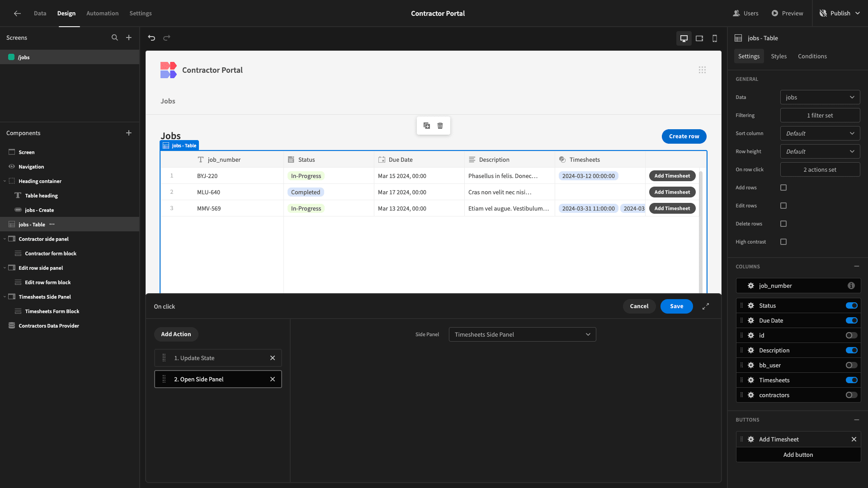The image size is (868, 488).
Task: Click Add Timesheet in the MLU-640 row
Action: (672, 192)
